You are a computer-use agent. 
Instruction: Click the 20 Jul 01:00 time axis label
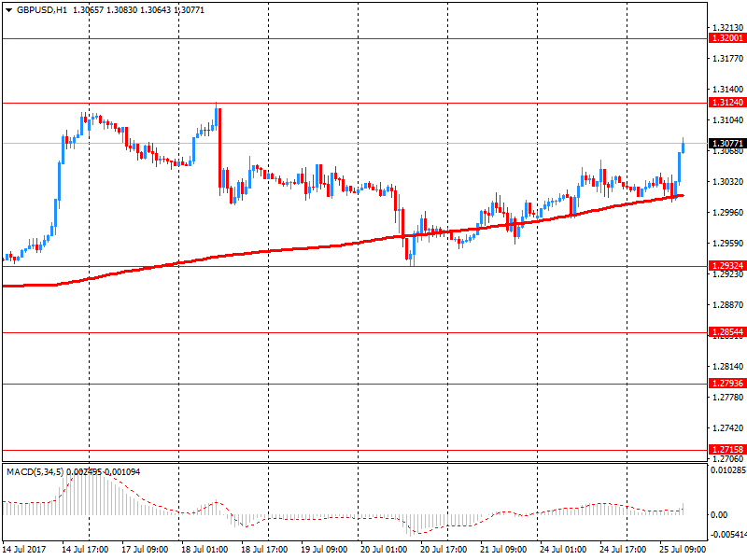coord(384,550)
